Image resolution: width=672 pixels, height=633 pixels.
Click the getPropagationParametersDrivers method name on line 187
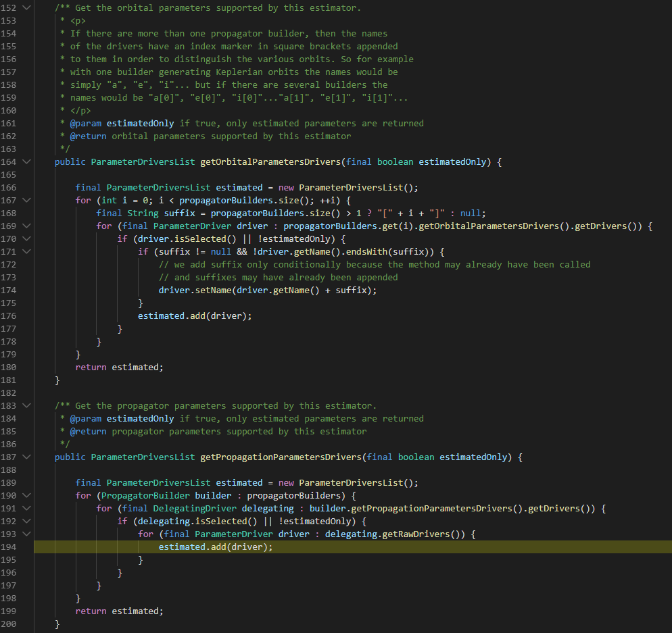click(x=281, y=457)
